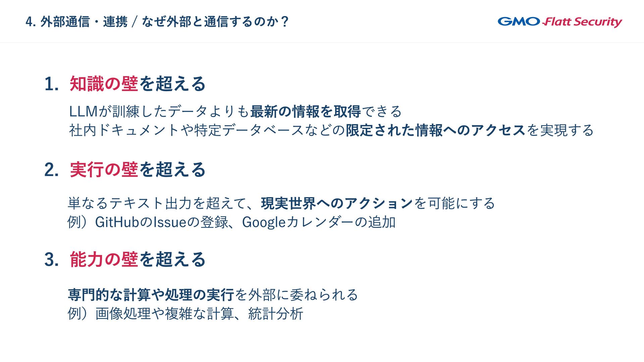Click the heading '実行の壁を超える'
Screen dimensions: 644x362
point(138,170)
